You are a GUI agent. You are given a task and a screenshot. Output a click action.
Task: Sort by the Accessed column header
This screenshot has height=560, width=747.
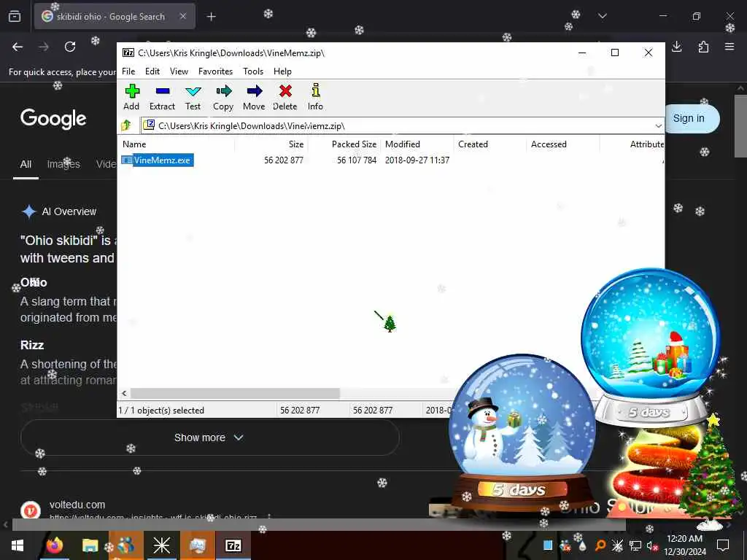point(549,144)
